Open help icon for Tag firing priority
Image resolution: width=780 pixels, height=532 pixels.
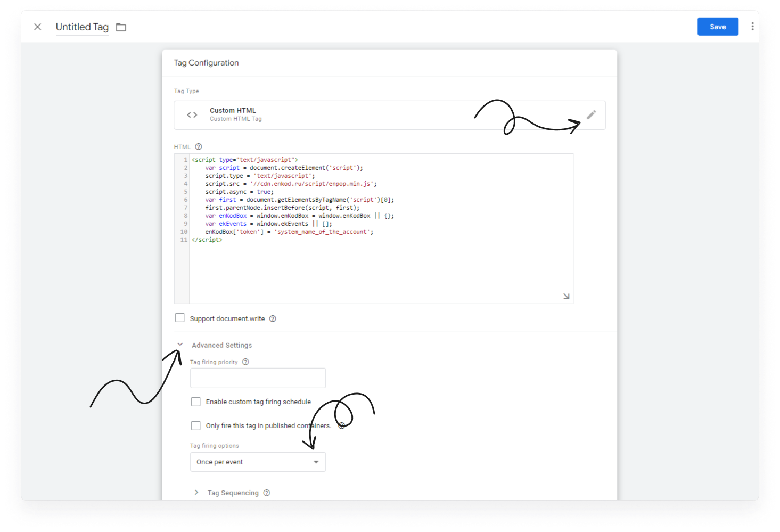coord(245,362)
